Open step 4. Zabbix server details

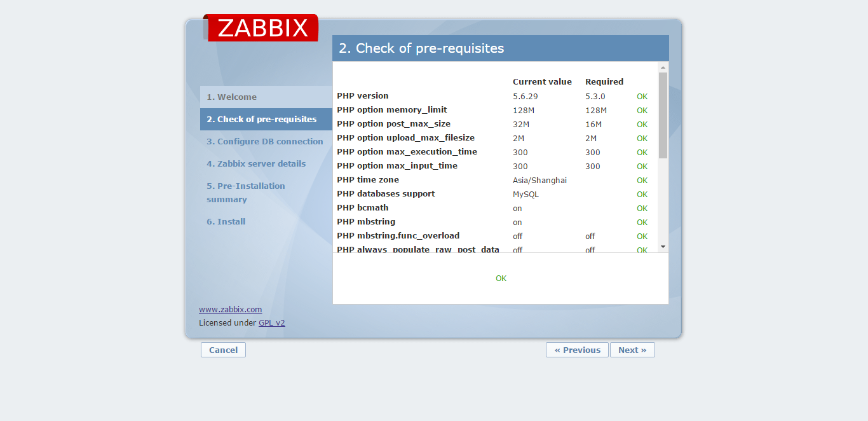coord(256,163)
